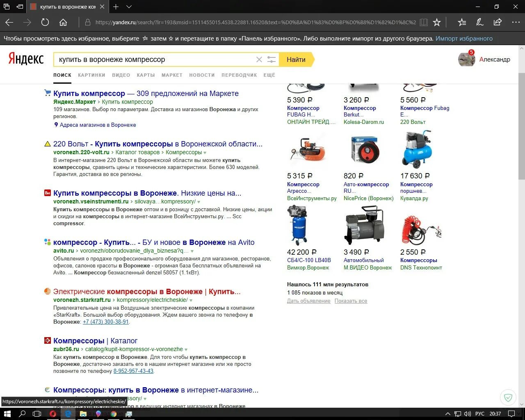Click the volume speaker tray icon
The width and height of the screenshot is (525, 420).
[468, 414]
